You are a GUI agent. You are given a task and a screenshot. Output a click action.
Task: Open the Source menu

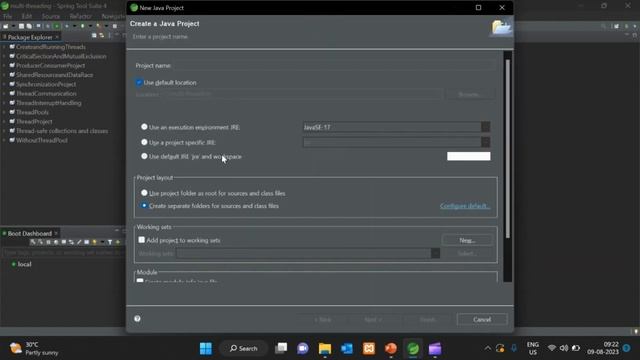51,16
